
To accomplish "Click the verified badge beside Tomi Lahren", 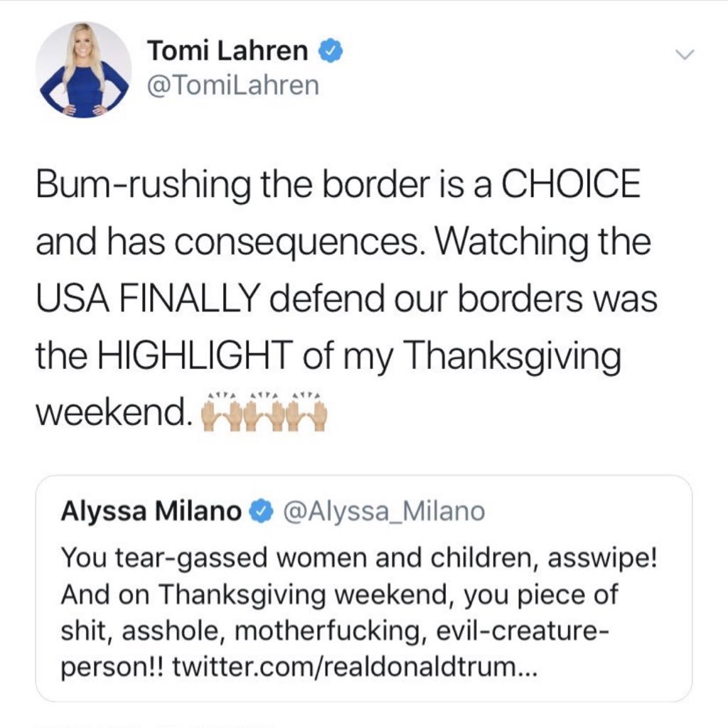I will click(333, 51).
